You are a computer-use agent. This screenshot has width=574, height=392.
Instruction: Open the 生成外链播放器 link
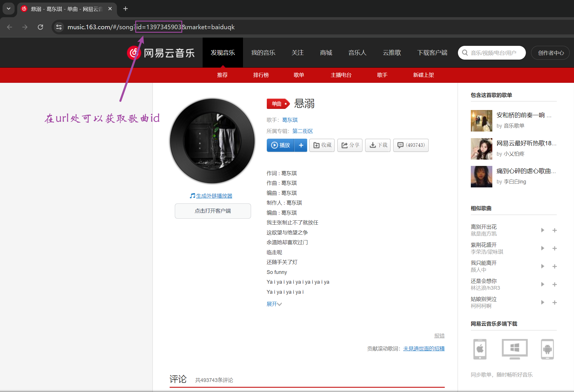[x=214, y=196]
